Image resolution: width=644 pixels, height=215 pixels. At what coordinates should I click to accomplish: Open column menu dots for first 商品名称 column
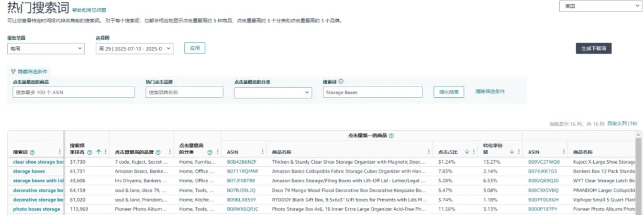[x=429, y=152]
